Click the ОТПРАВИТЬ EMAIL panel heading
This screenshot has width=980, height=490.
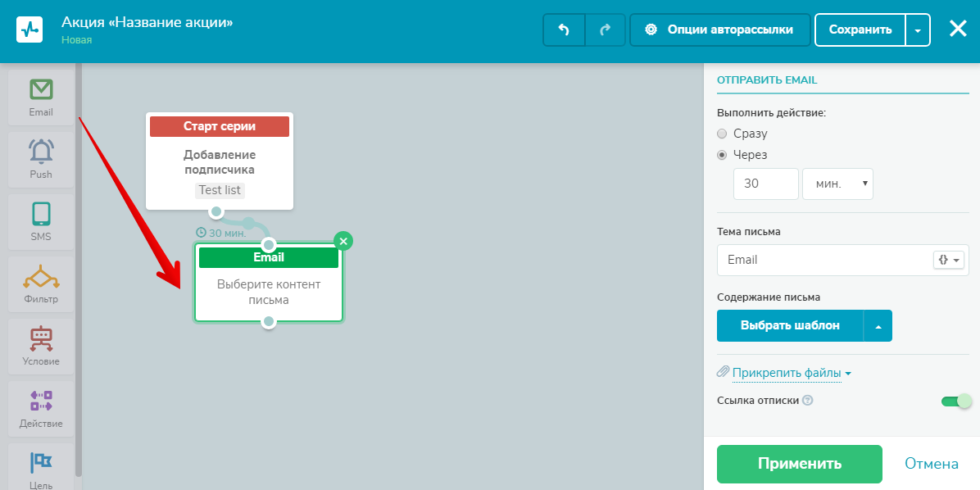(x=767, y=80)
